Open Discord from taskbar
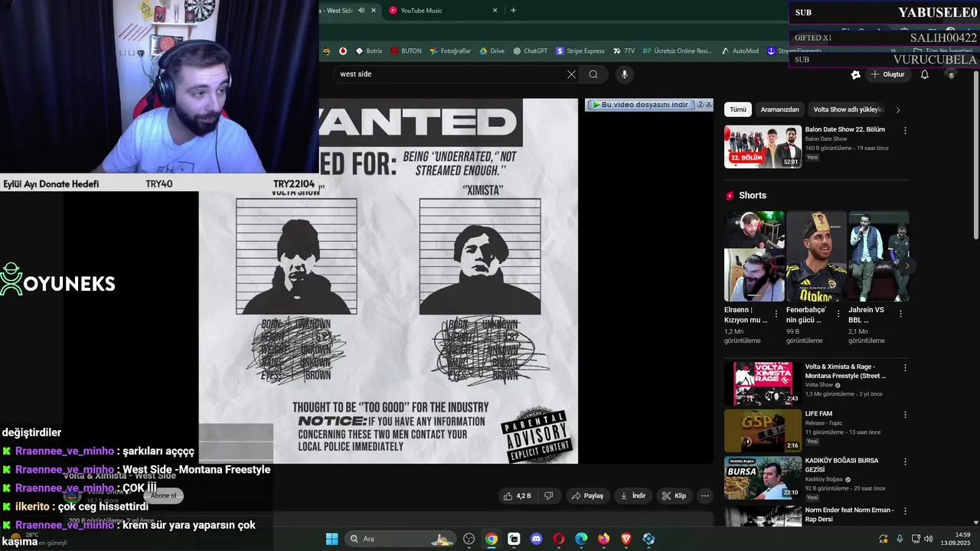The image size is (980, 551). 536,539
